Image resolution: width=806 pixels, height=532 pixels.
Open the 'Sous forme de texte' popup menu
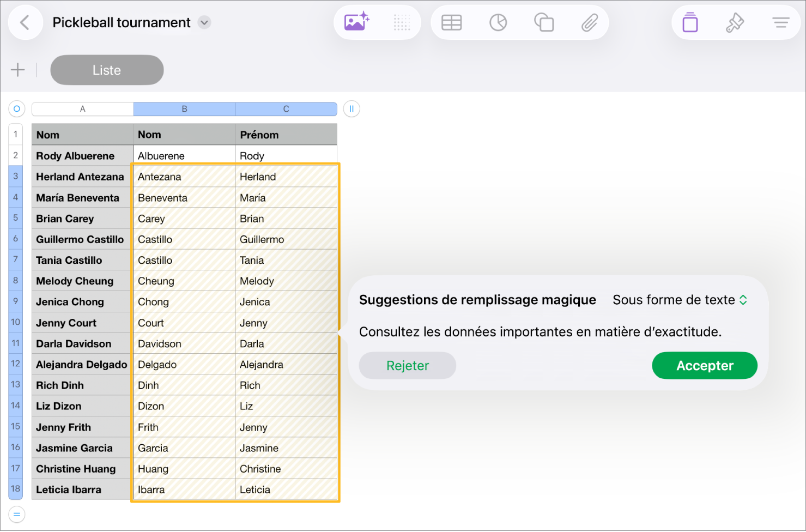tap(680, 300)
